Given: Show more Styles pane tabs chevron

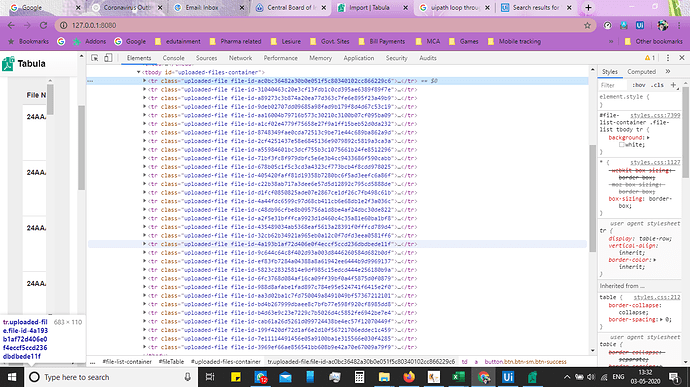Looking at the screenshot, I should tap(668, 71).
